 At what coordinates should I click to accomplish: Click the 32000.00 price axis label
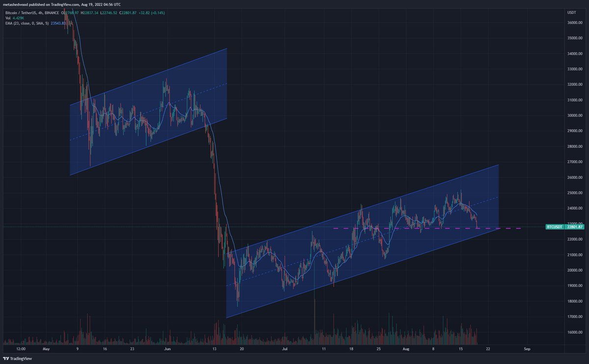574,84
